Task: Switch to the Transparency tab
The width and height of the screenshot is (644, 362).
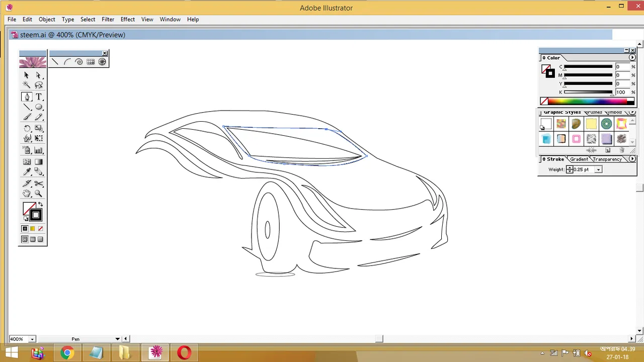Action: click(607, 159)
